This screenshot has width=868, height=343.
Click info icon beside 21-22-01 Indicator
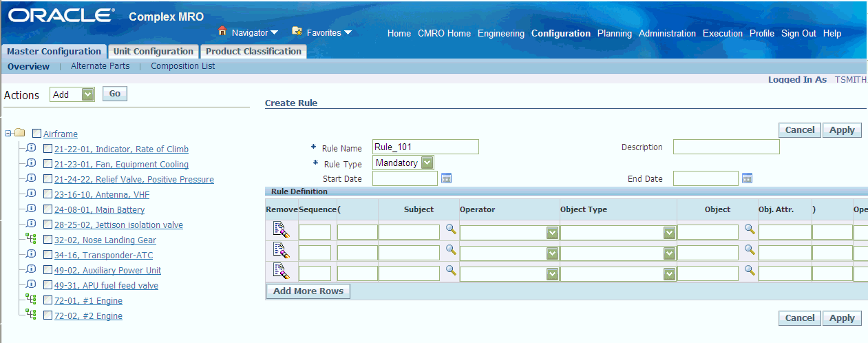click(30, 148)
